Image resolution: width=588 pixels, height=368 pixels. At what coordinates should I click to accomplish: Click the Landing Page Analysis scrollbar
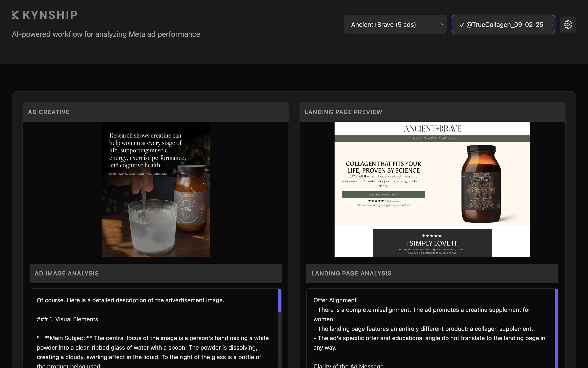point(556,328)
